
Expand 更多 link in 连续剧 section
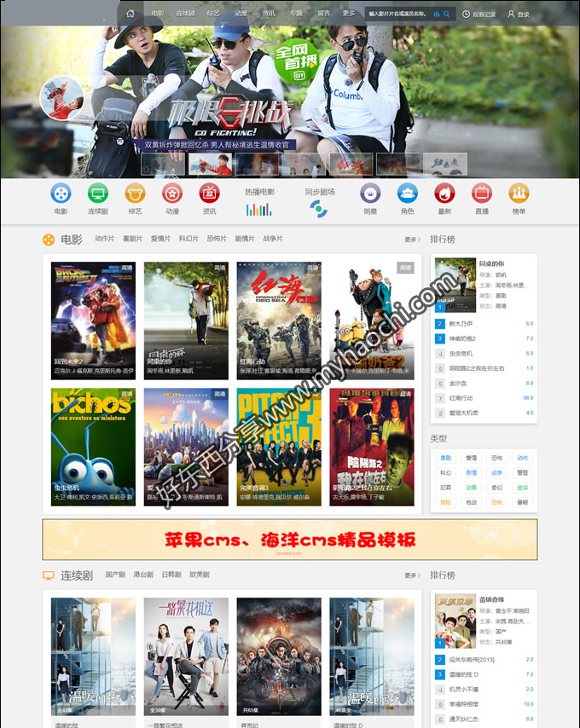coord(412,575)
